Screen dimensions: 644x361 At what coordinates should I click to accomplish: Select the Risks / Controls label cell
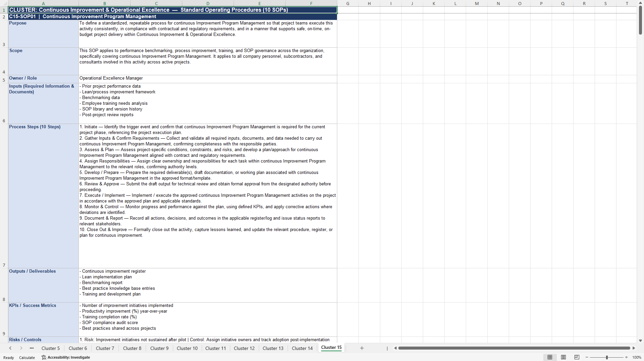point(43,340)
